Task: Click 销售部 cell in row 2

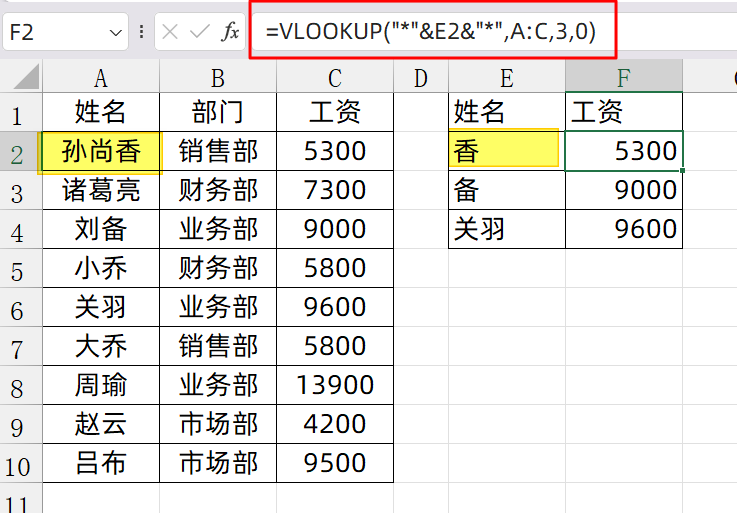Action: 218,151
